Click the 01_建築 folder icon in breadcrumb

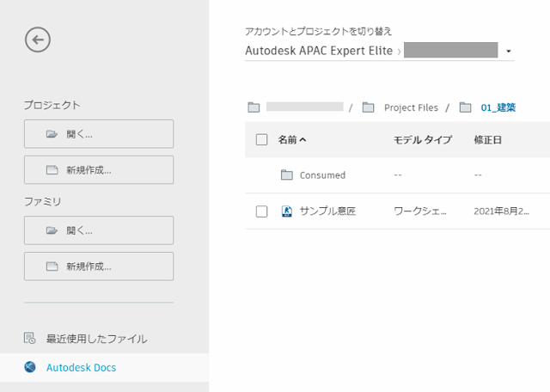point(465,107)
